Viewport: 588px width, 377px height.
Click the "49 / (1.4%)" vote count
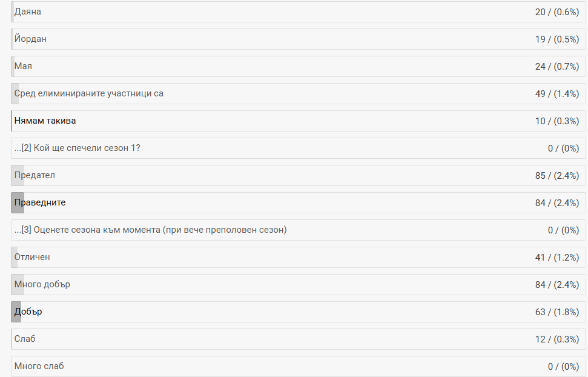[x=557, y=94]
